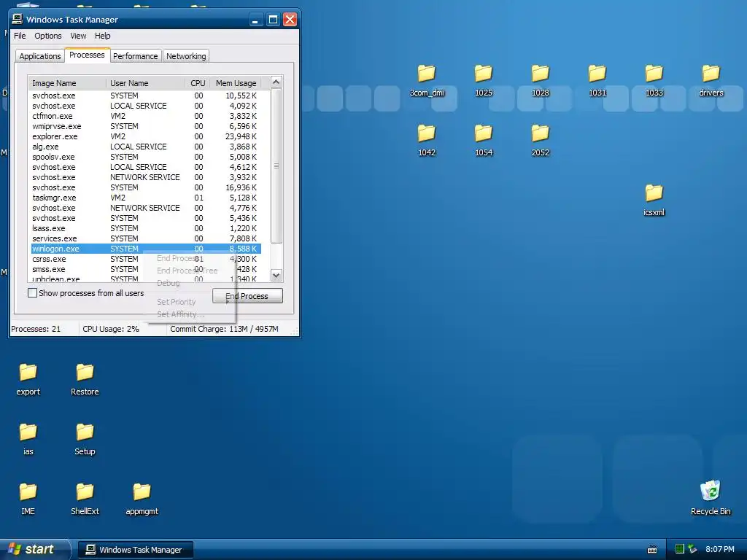
Task: Close the Windows Task Manager window
Action: click(x=290, y=20)
